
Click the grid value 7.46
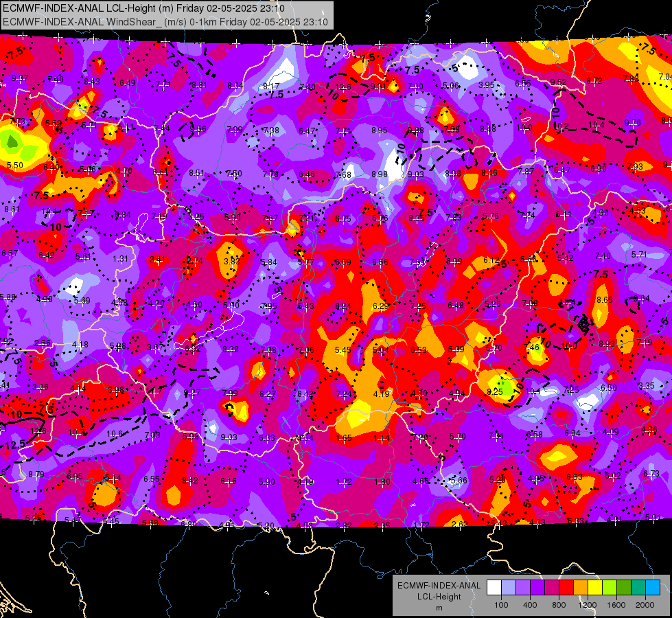click(531, 347)
